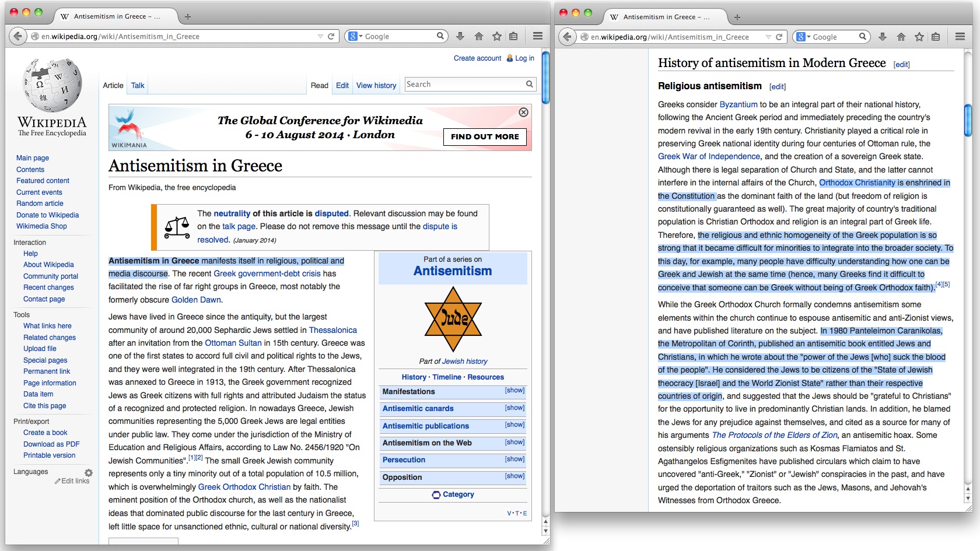Open new tab with plus in left browser
Screen dimensions: 980x551
188,17
